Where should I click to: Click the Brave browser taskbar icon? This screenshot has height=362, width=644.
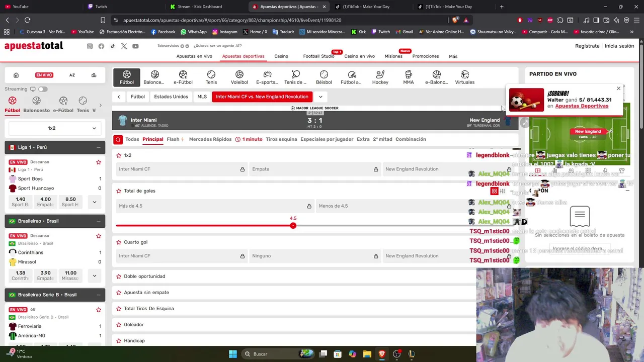(x=382, y=354)
